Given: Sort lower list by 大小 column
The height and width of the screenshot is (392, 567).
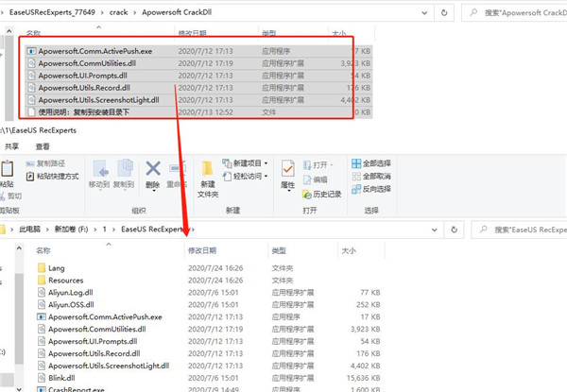Looking at the screenshot, I should 349,250.
